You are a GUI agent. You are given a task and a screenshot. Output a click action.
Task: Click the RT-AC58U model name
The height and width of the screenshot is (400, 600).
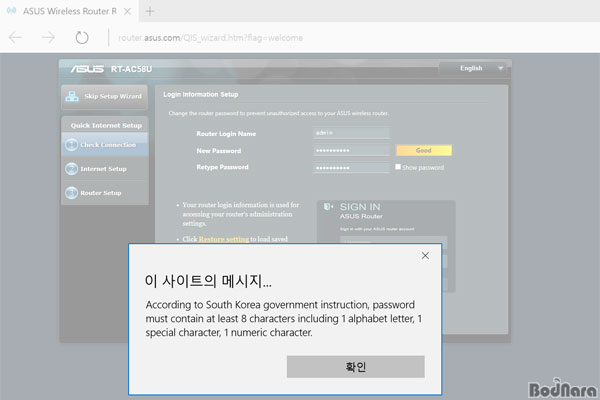tap(131, 69)
